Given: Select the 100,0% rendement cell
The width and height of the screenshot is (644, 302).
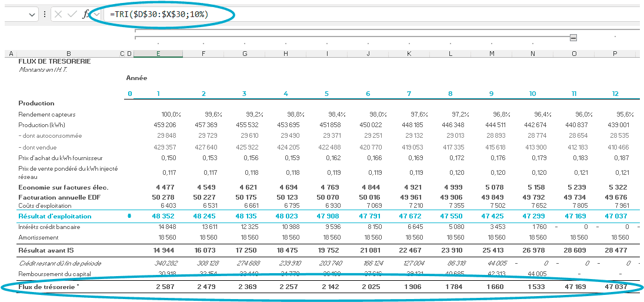Looking at the screenshot, I should pos(171,115).
